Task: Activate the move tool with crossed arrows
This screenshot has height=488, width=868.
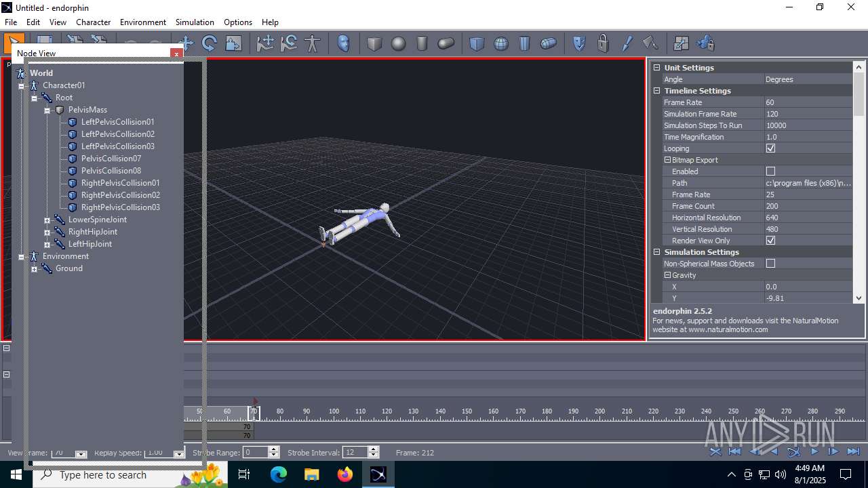Action: [x=186, y=43]
